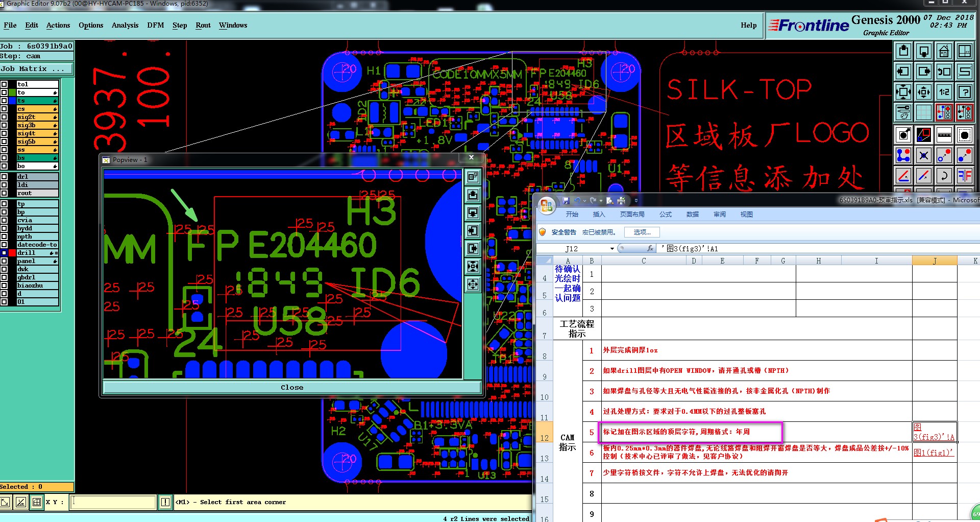The image size is (980, 522).
Task: Click the Office button in Excel
Action: 547,205
